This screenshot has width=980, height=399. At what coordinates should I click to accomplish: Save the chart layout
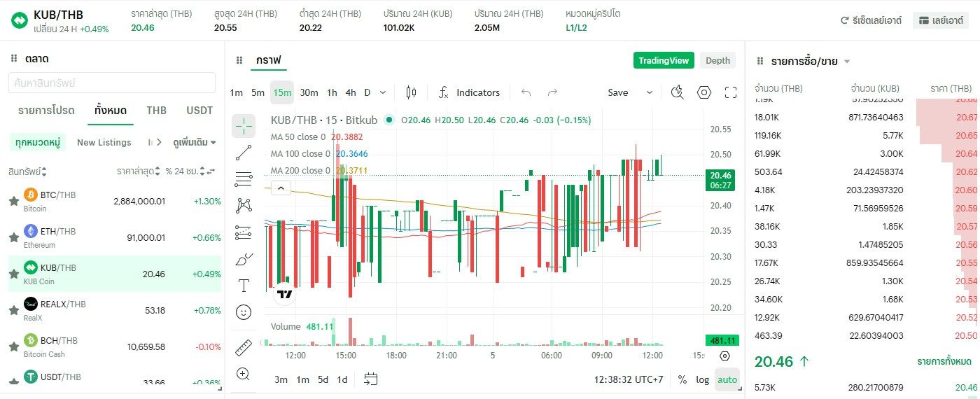click(x=618, y=92)
